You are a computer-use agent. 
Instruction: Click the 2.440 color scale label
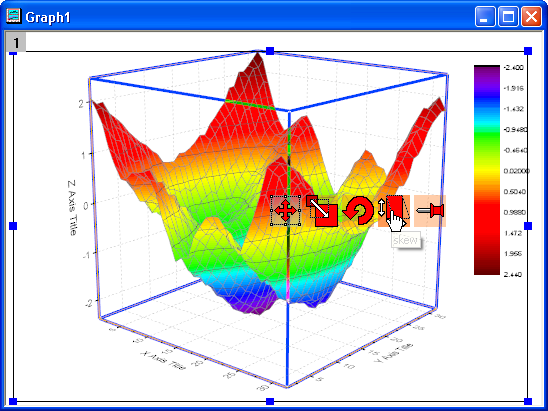(513, 274)
